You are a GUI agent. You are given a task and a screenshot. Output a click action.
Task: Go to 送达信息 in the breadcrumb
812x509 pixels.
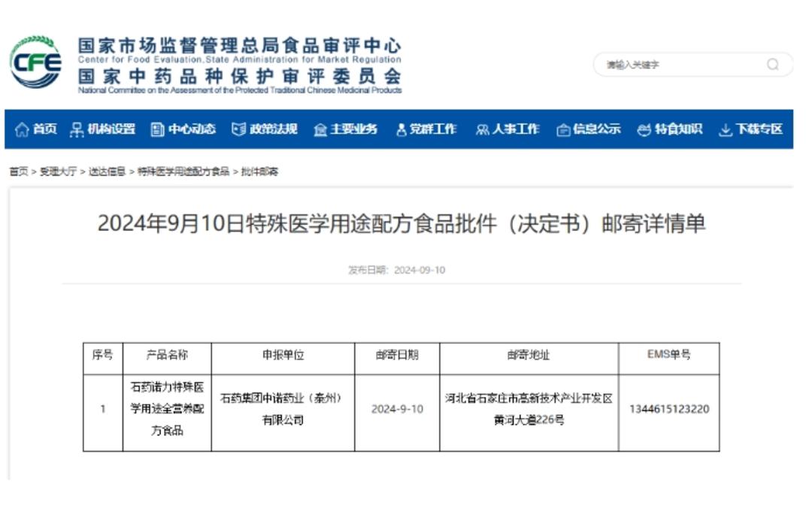(x=107, y=171)
